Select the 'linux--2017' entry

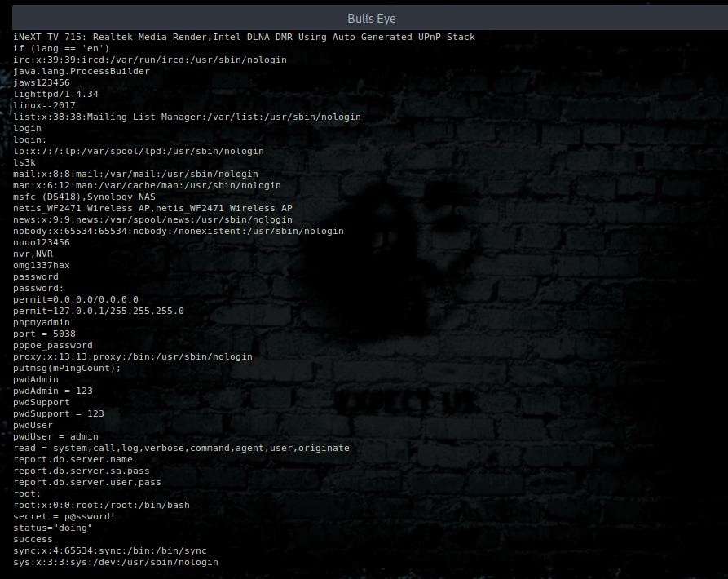(x=44, y=105)
